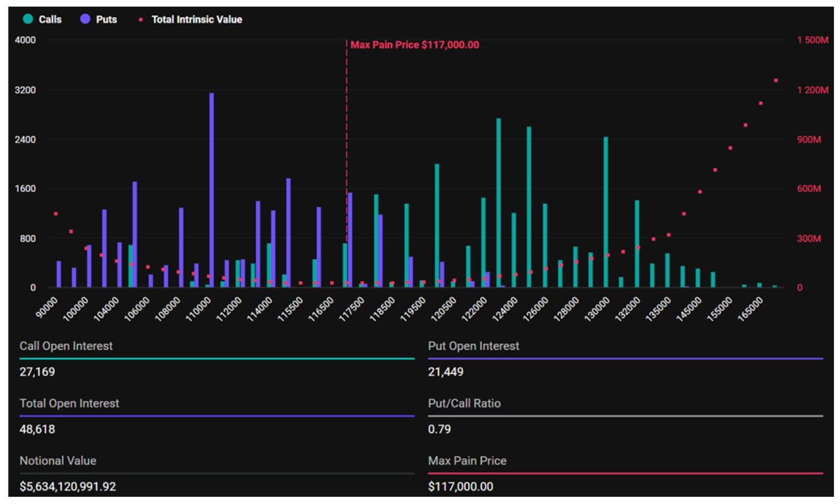Screen dimensions: 840x504
Task: Select the Put Open Interest value 21,449
Action: (x=446, y=372)
